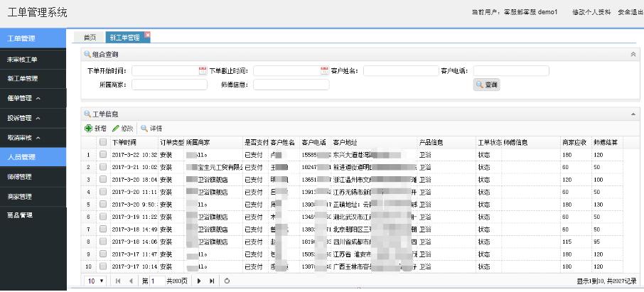The width and height of the screenshot is (644, 292).
Task: Open 新工单管理 in the sidebar
Action: [33, 79]
